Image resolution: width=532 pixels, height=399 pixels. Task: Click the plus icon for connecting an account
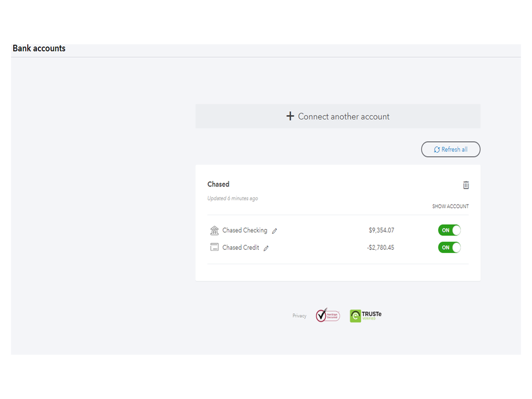(x=290, y=116)
